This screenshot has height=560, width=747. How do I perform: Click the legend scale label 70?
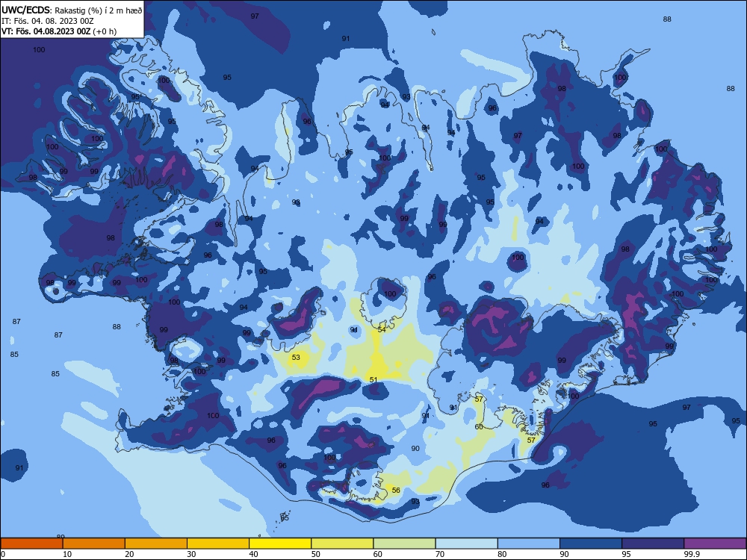(440, 554)
